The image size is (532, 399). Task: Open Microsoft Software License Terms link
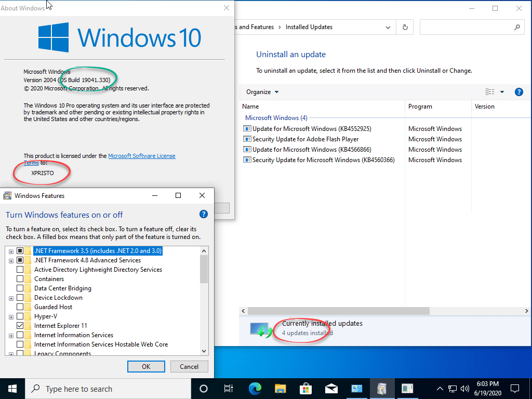(141, 156)
